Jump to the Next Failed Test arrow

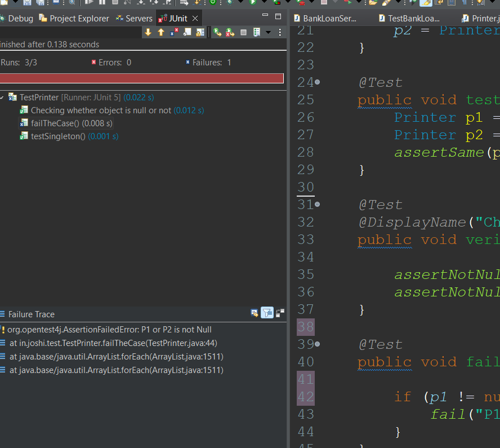(x=148, y=32)
